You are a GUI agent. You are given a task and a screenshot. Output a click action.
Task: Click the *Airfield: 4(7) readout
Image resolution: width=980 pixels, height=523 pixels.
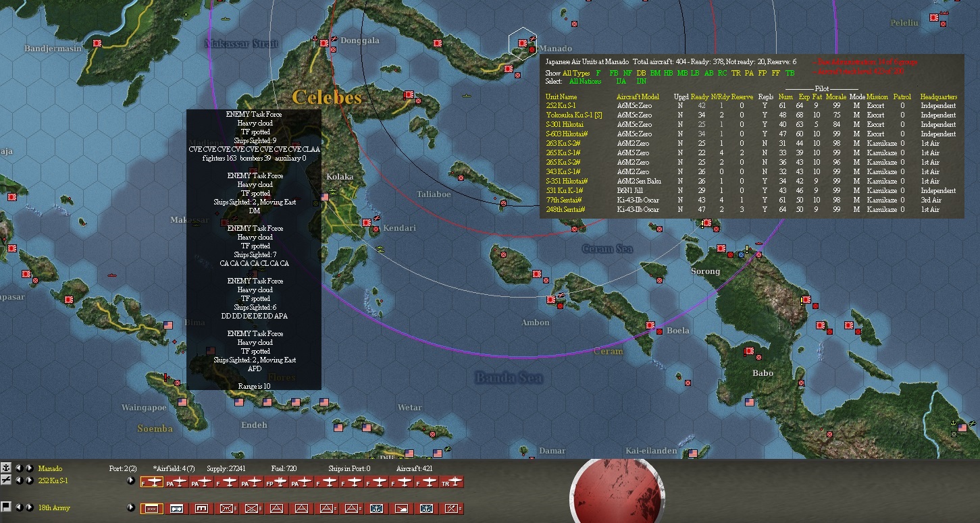pyautogui.click(x=174, y=468)
